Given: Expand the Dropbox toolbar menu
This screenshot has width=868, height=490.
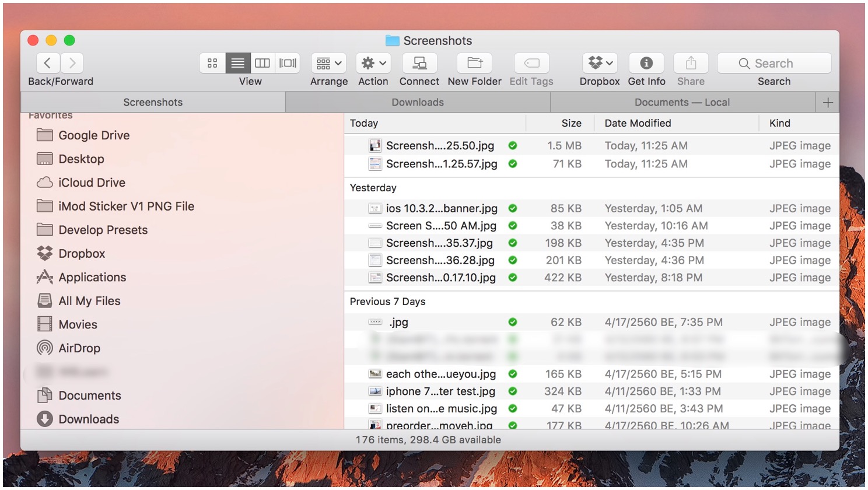Looking at the screenshot, I should pos(600,63).
